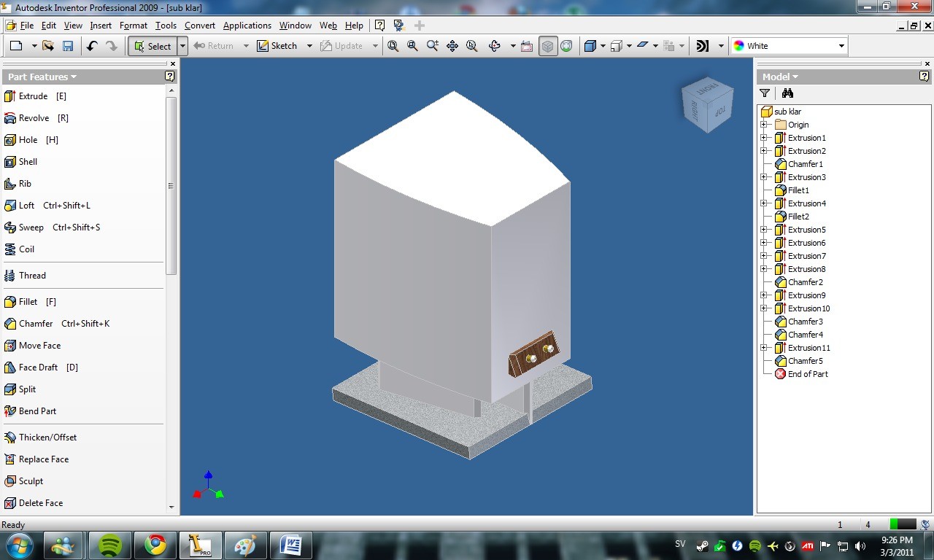934x560 pixels.
Task: Expand the Extrusion1 tree node
Action: click(764, 138)
